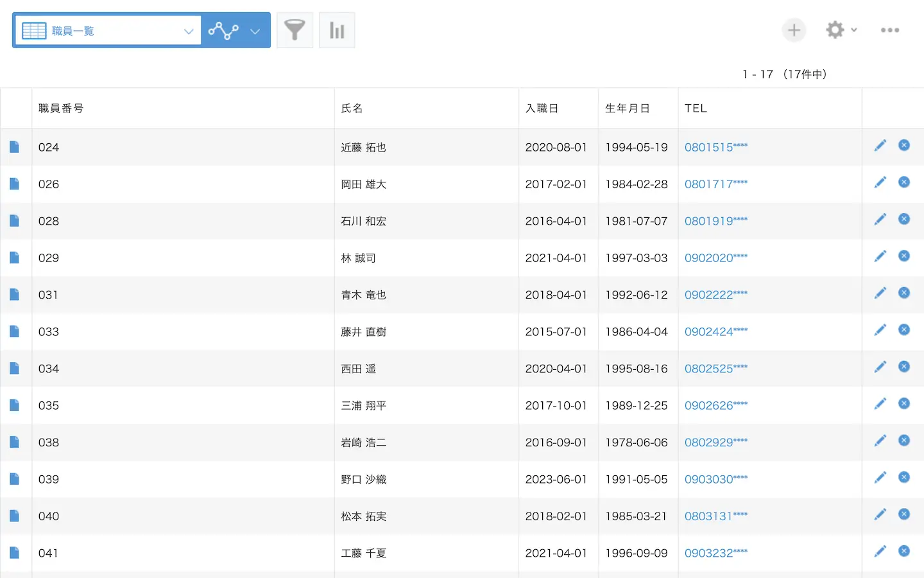
Task: Expand the chevron beside settings gear
Action: (854, 30)
